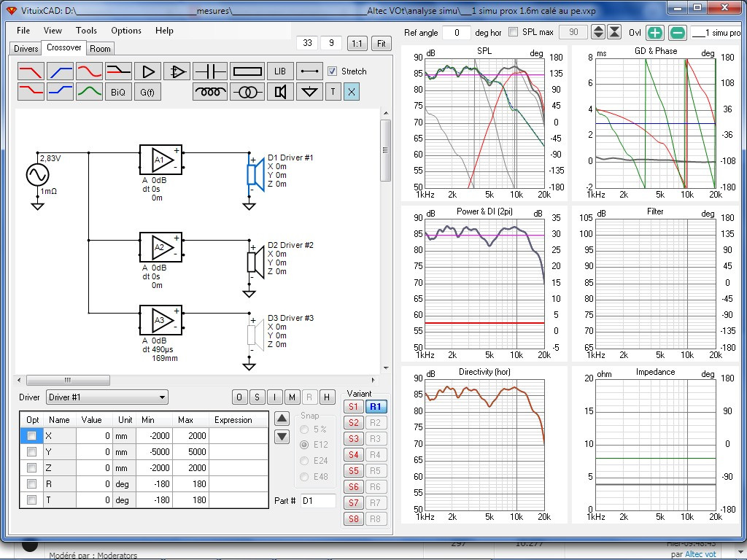Viewport: 747px width, 560px height.
Task: Add a ground symbol from toolbar
Action: pos(309,91)
